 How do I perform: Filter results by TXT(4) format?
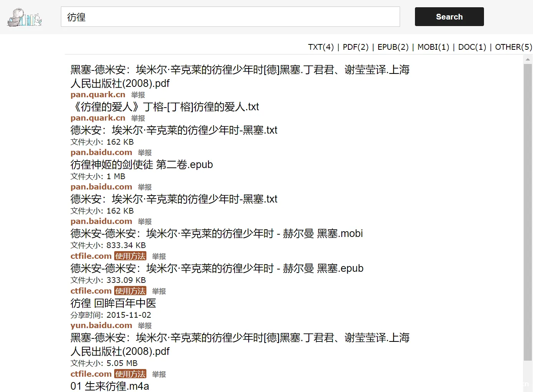pos(321,47)
